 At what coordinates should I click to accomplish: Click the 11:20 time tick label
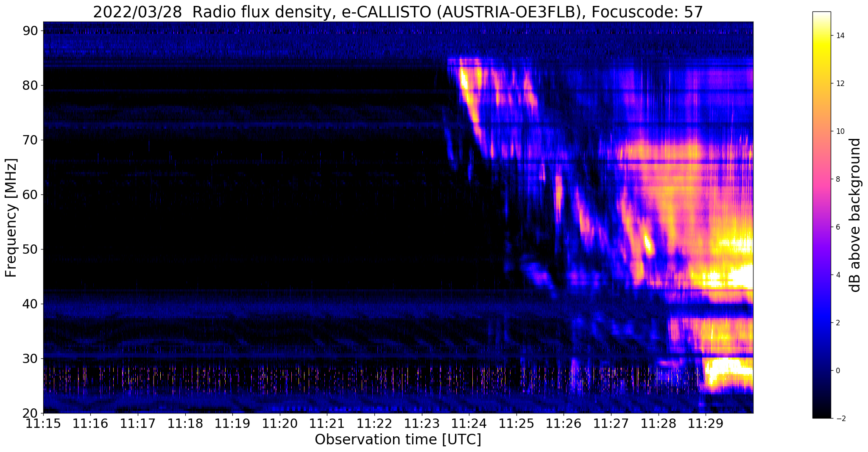(x=279, y=423)
